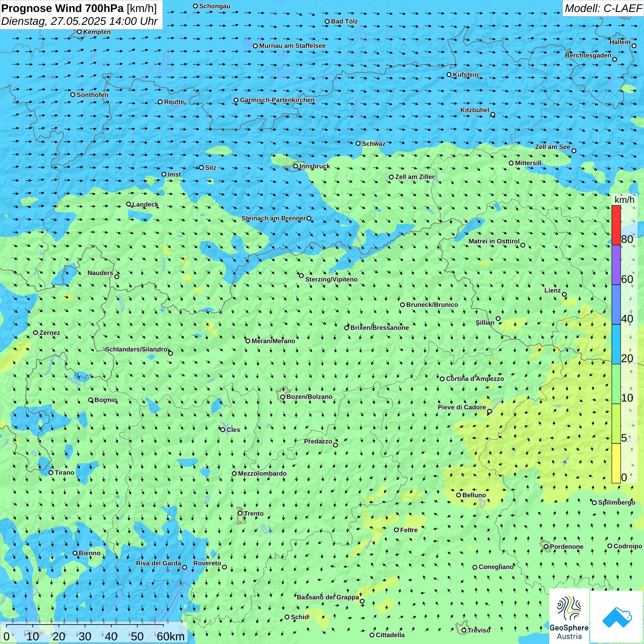The image size is (644, 644).
Task: Click the Riva del Garda label
Action: coord(159,563)
